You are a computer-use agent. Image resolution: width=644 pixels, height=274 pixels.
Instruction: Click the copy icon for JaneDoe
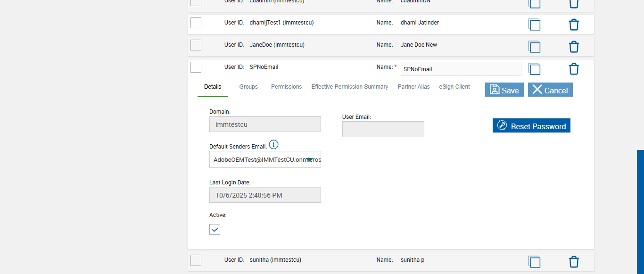coord(534,47)
